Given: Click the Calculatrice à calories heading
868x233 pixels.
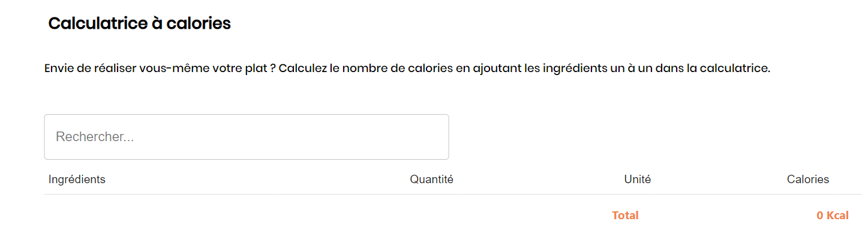Looking at the screenshot, I should point(139,23).
